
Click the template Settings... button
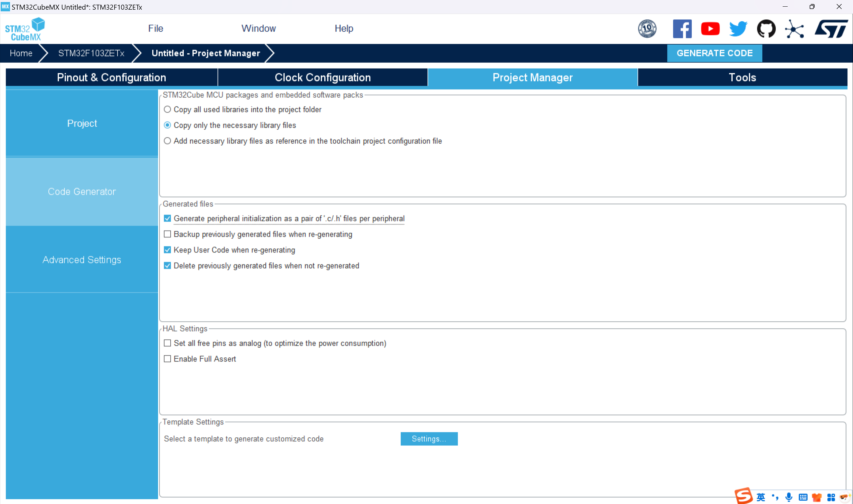pos(429,439)
